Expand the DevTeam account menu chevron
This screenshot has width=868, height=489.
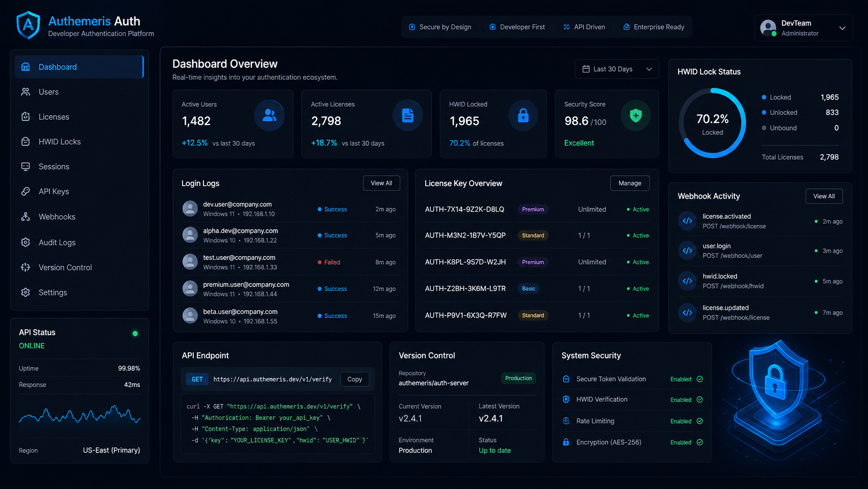point(842,28)
